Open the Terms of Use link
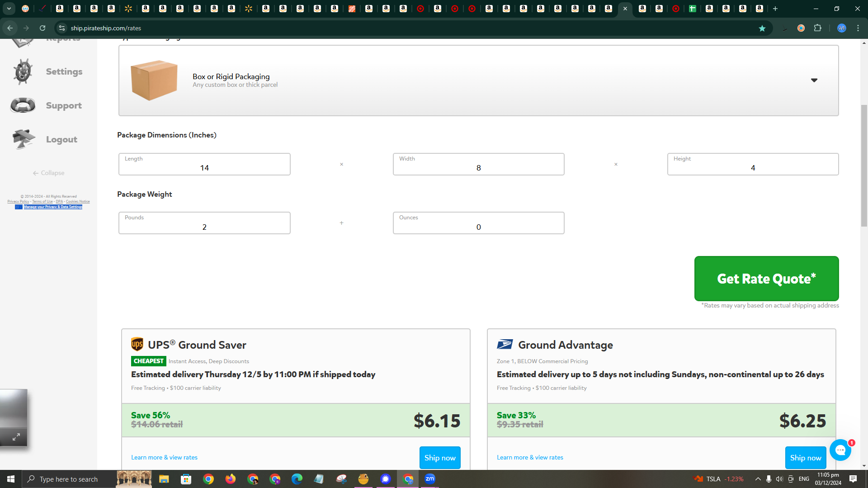The height and width of the screenshot is (488, 868). 42,202
